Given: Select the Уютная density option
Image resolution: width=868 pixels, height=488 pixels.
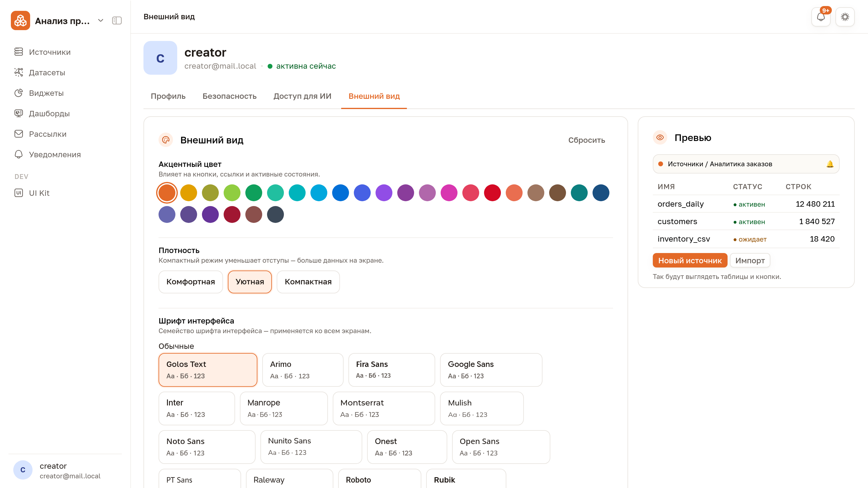Looking at the screenshot, I should point(250,282).
